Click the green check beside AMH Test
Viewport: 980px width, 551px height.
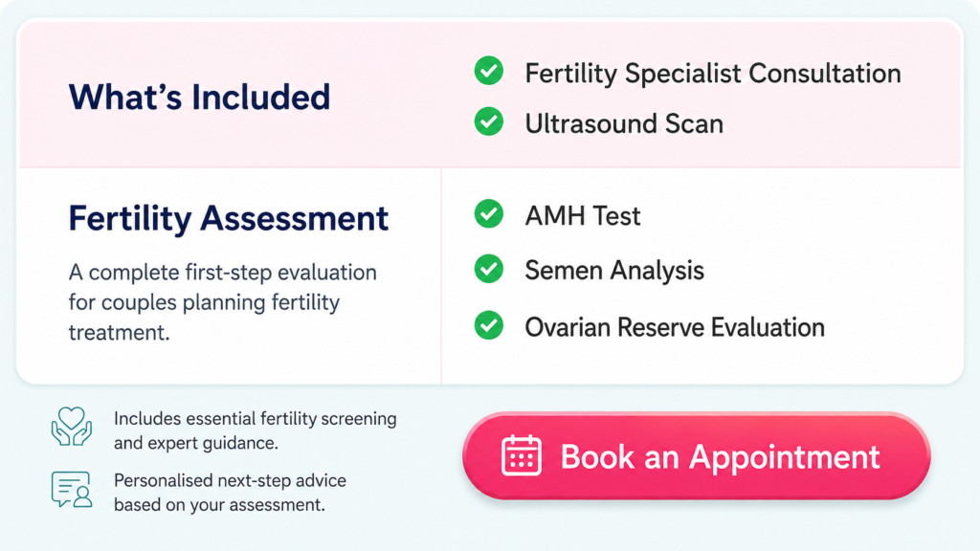[x=489, y=214]
